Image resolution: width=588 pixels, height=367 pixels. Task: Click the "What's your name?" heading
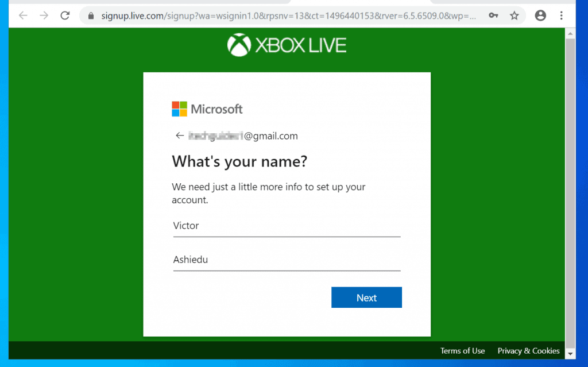pyautogui.click(x=239, y=161)
